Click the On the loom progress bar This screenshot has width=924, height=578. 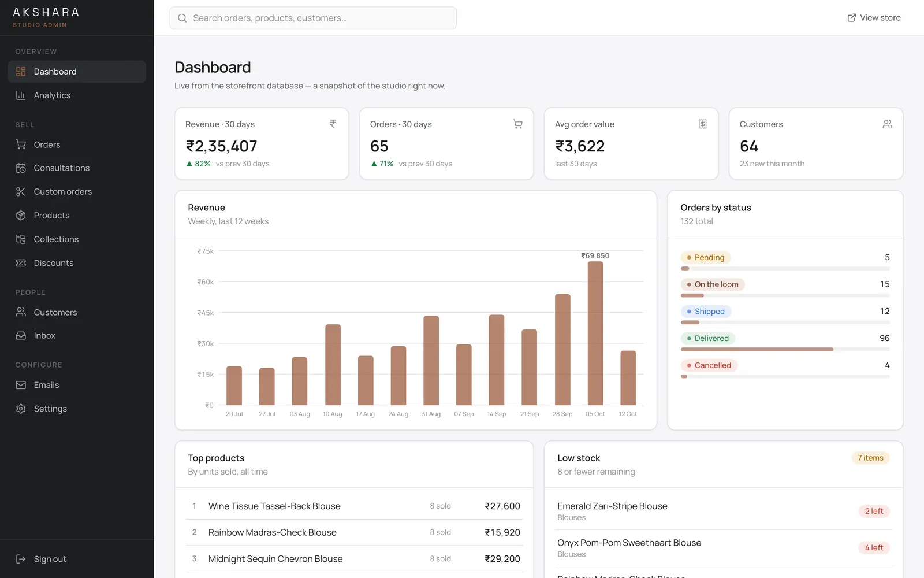(x=785, y=295)
